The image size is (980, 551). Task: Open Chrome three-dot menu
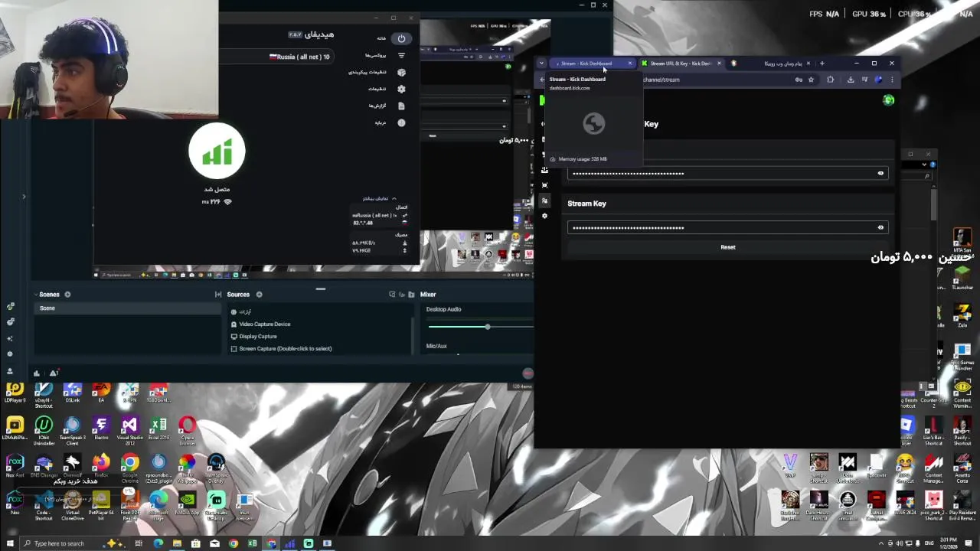tap(891, 80)
